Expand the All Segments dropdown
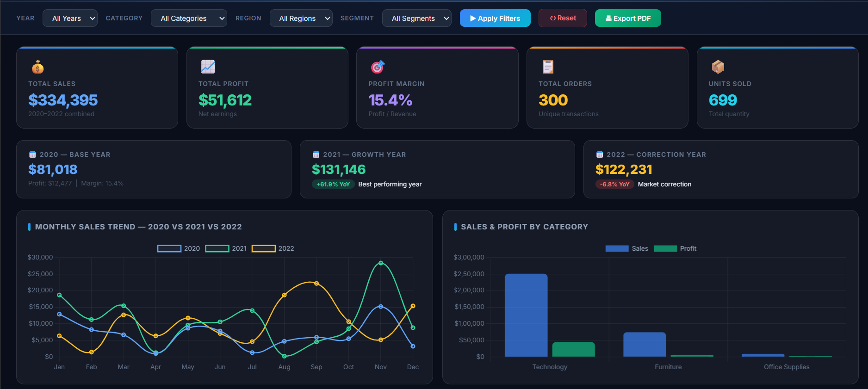 (417, 18)
